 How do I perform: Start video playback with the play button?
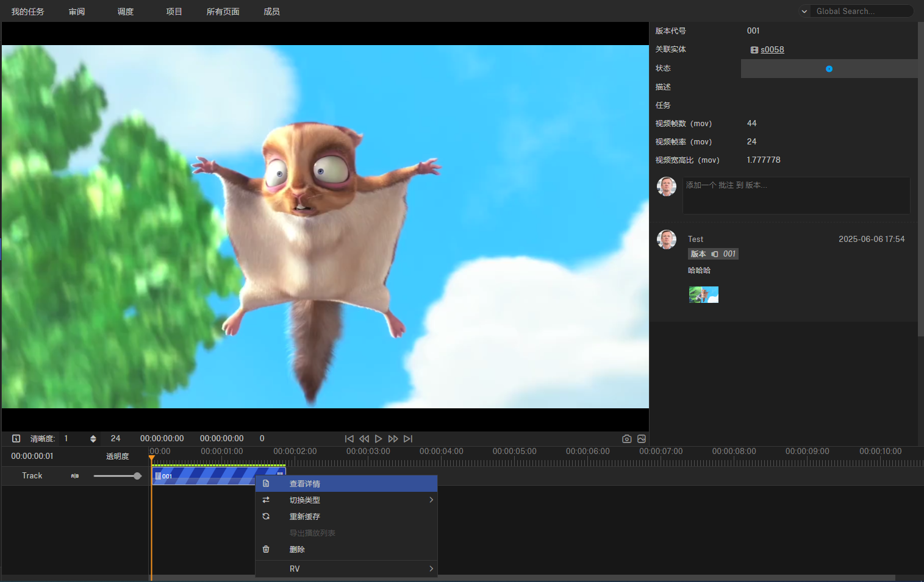[x=378, y=439]
